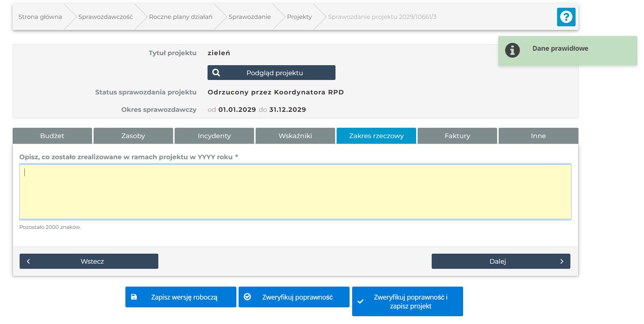Focus the project description text area
The image size is (644, 324).
(x=295, y=192)
